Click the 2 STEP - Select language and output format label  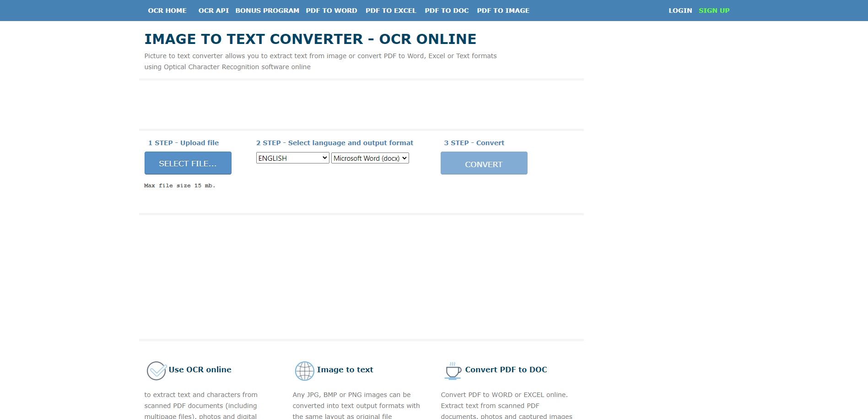click(334, 143)
